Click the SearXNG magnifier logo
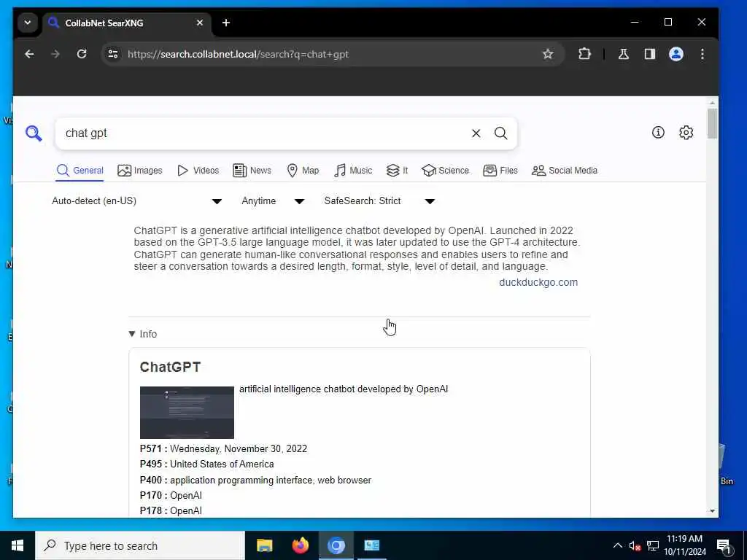The image size is (747, 560). [x=34, y=133]
